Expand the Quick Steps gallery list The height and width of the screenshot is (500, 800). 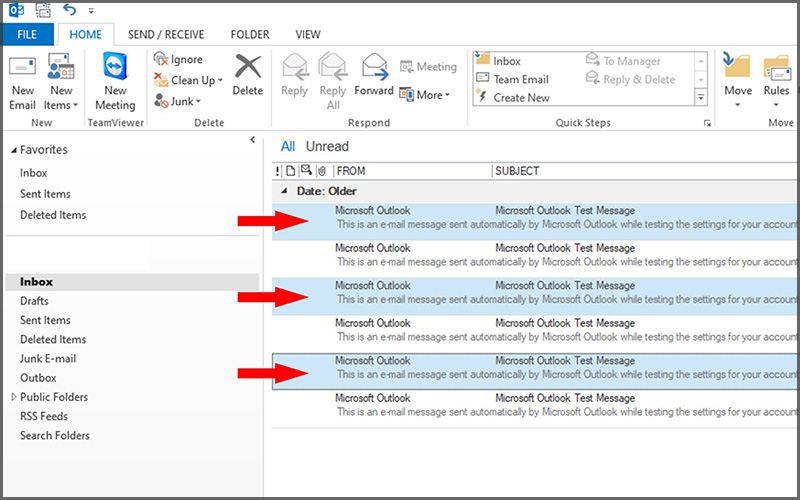(x=701, y=97)
